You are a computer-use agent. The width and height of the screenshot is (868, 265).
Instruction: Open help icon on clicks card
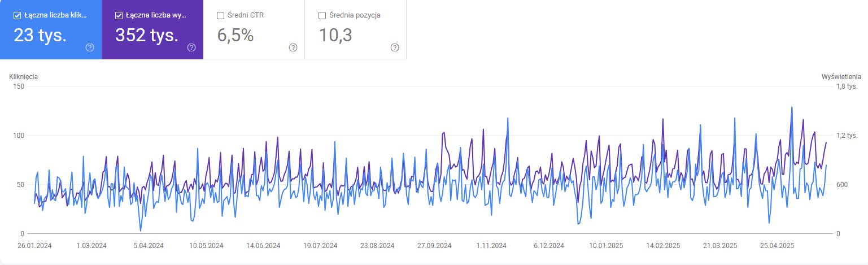tap(90, 47)
